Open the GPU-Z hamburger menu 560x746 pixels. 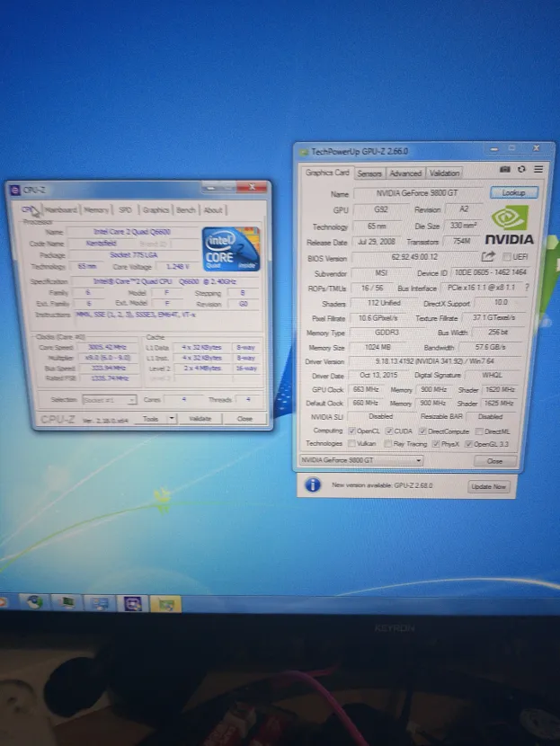coord(538,170)
